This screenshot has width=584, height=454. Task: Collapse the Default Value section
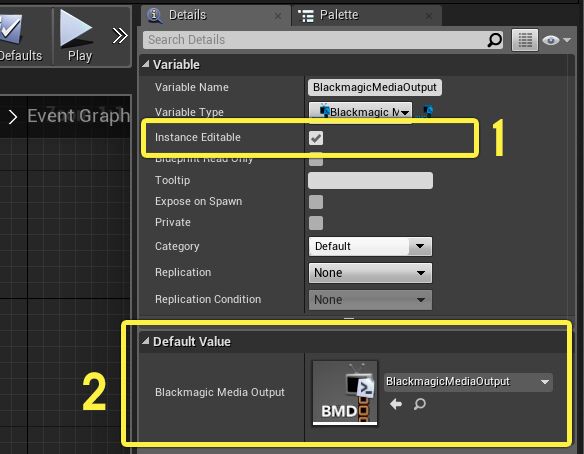(146, 341)
